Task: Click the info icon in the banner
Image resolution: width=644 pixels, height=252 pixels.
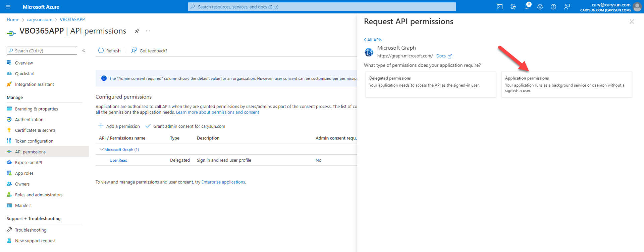Action: (104, 78)
